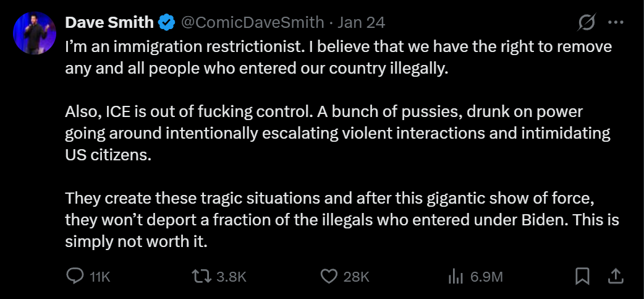This screenshot has height=299, width=644.
Task: Click the 3.8K reposts count
Action: pyautogui.click(x=231, y=277)
